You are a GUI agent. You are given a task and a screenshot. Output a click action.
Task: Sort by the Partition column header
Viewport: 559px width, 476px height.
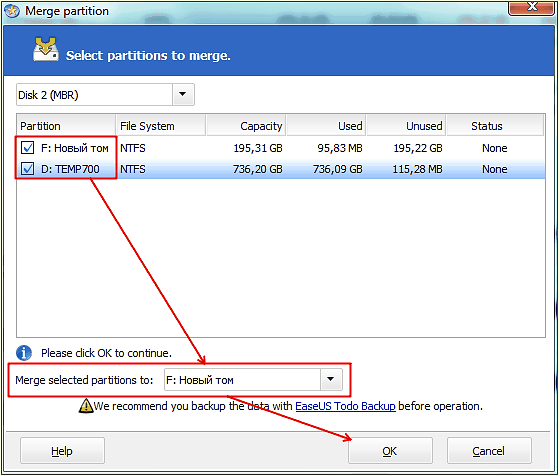pos(66,126)
